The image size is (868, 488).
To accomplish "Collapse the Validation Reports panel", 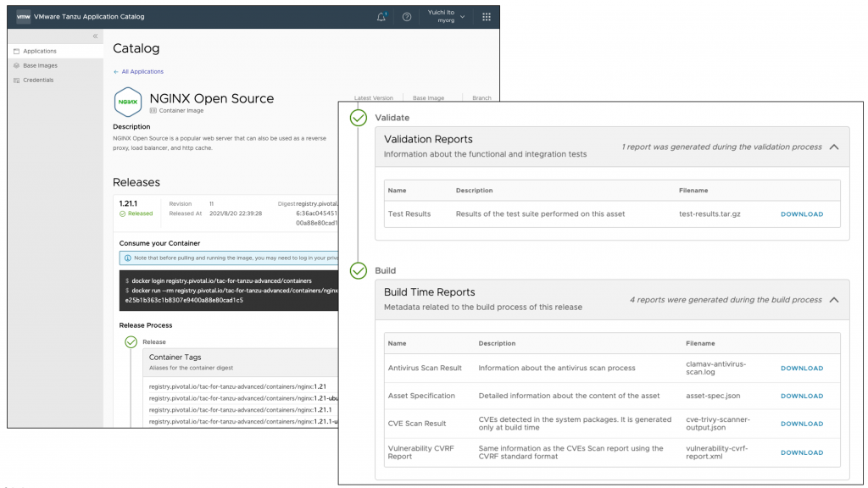I will (x=834, y=147).
